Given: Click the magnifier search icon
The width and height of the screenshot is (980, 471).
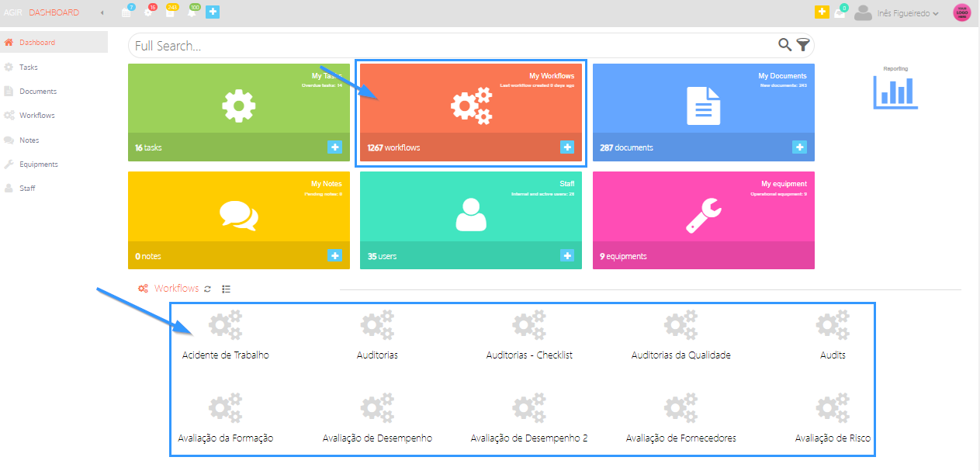Looking at the screenshot, I should click(x=785, y=45).
